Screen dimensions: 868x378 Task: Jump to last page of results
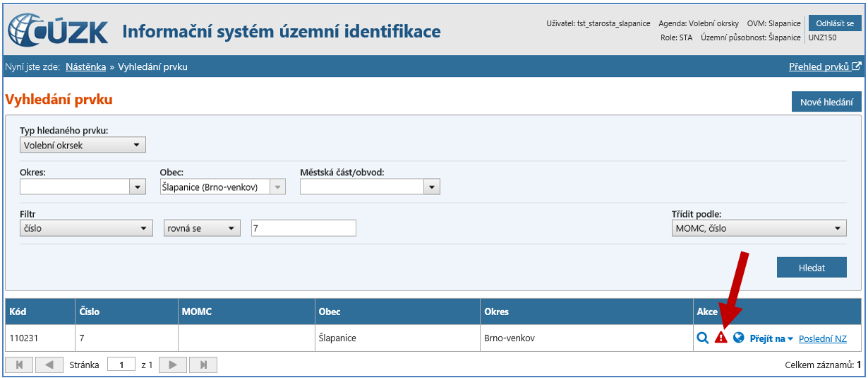click(x=203, y=365)
